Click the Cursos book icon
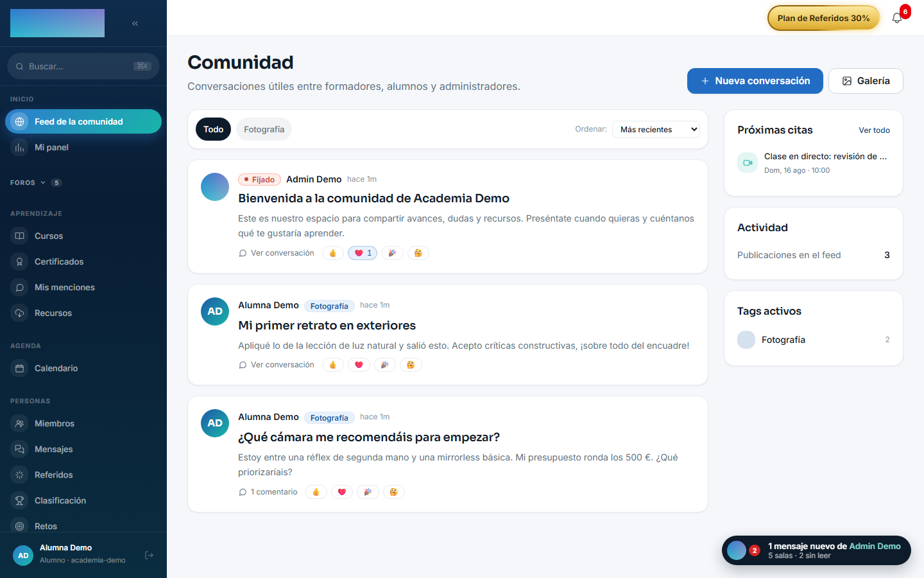The width and height of the screenshot is (924, 578). 20,236
